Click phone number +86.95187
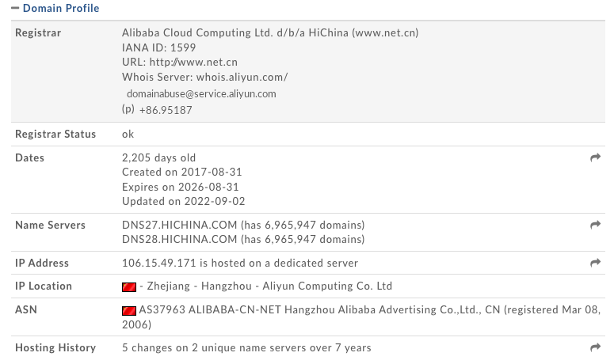614x364 pixels. [x=166, y=110]
